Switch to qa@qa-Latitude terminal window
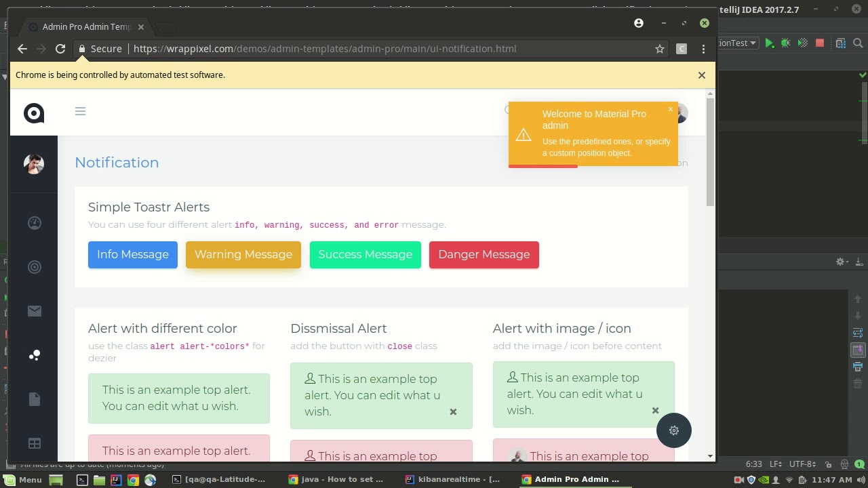Image resolution: width=868 pixels, height=488 pixels. click(219, 480)
